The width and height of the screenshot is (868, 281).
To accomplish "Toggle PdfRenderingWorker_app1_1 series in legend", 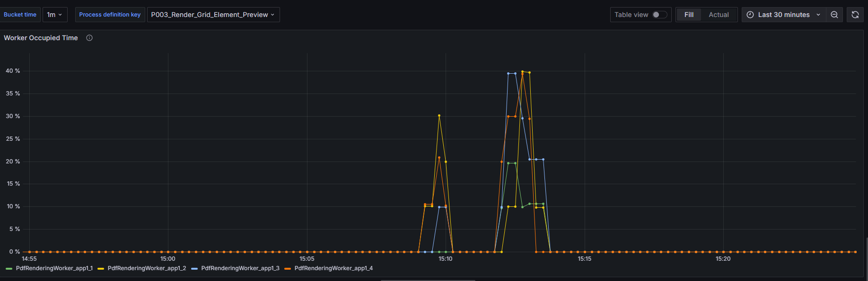I will pyautogui.click(x=54, y=268).
